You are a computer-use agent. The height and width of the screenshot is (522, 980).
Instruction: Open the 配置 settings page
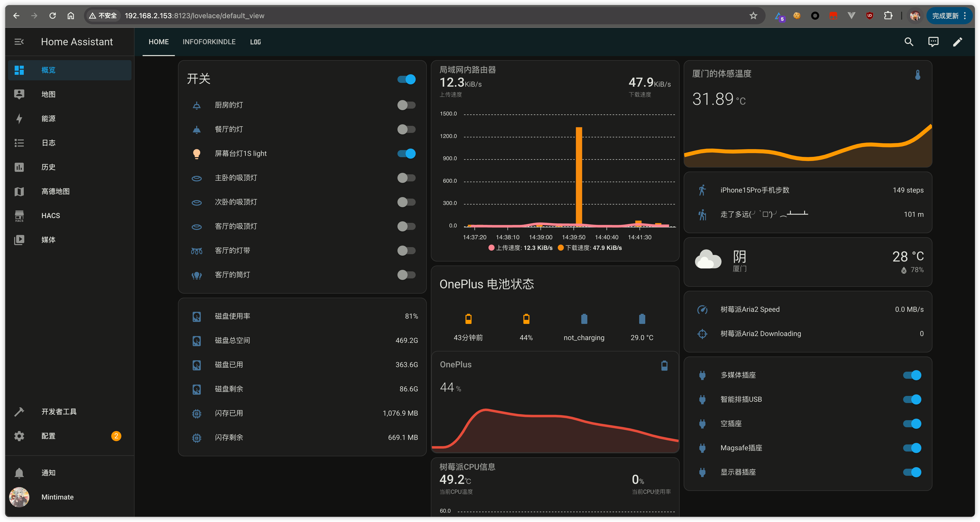[48, 436]
